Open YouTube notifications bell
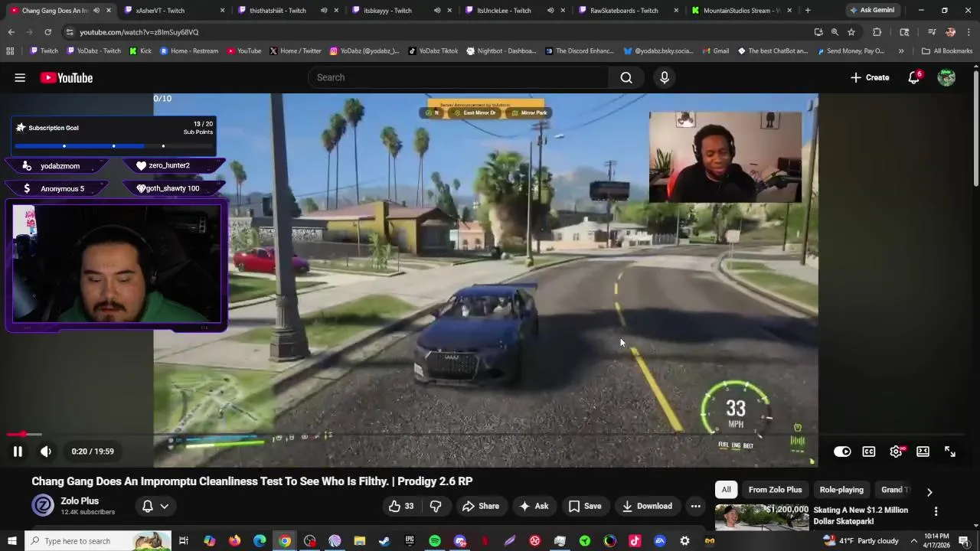Image resolution: width=980 pixels, height=551 pixels. [914, 77]
